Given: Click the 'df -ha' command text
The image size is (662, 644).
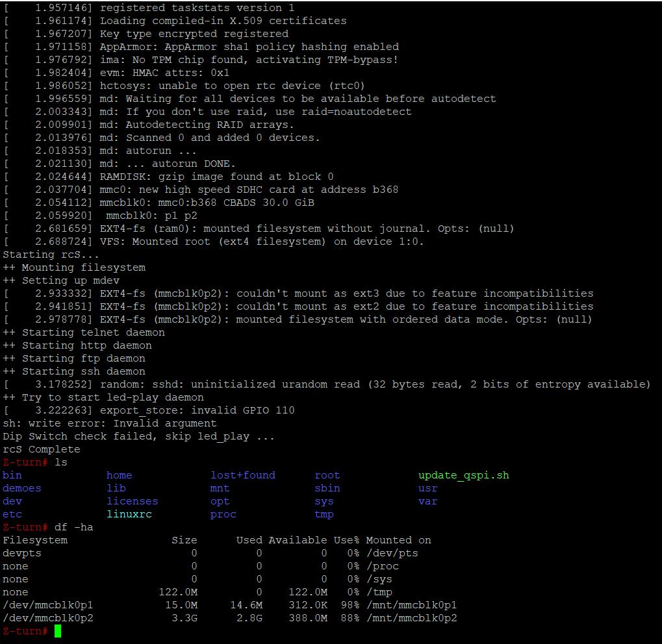Looking at the screenshot, I should point(74,527).
